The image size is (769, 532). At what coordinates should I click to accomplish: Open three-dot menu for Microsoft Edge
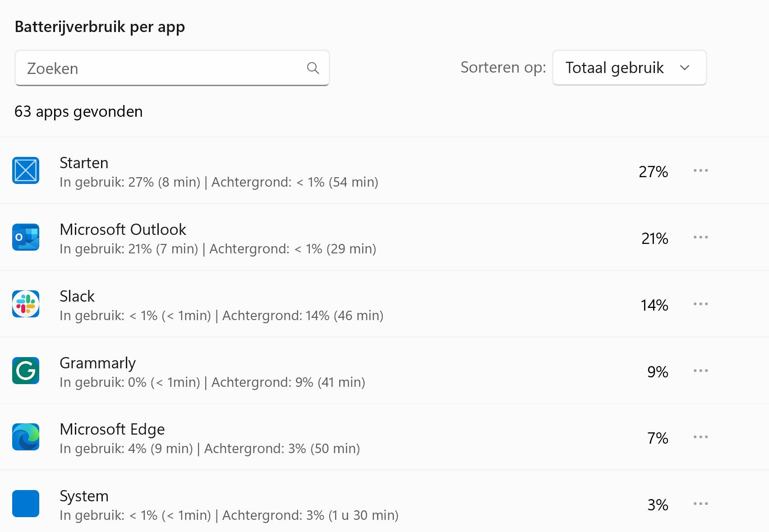(700, 437)
